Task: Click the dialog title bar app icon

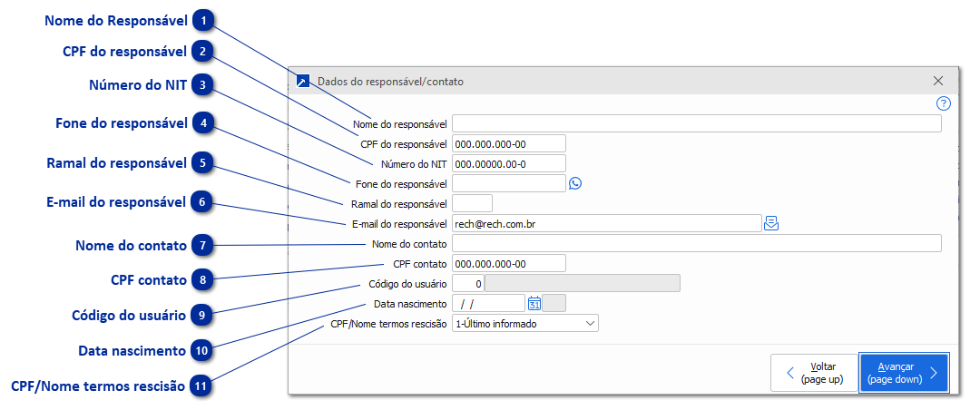Action: pyautogui.click(x=303, y=81)
